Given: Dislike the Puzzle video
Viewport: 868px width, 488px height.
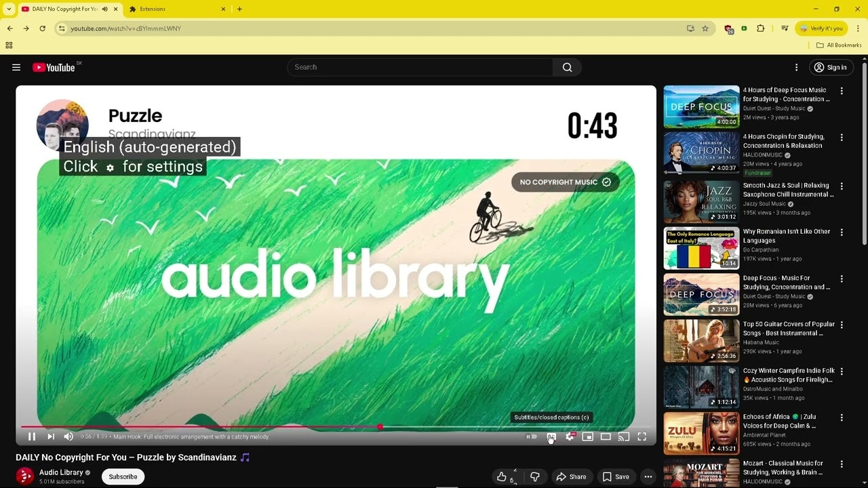Looking at the screenshot, I should (535, 476).
